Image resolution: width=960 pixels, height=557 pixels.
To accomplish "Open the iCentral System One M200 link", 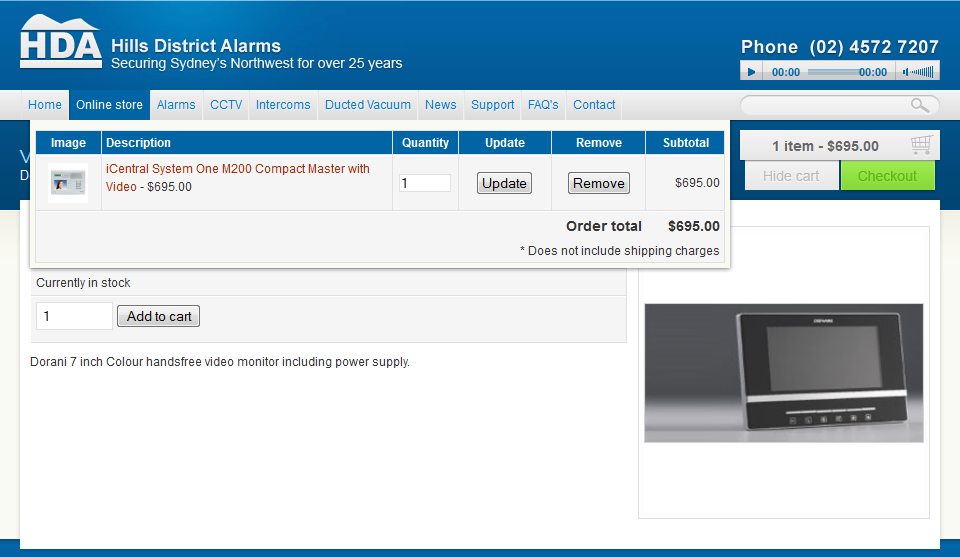I will tap(238, 178).
